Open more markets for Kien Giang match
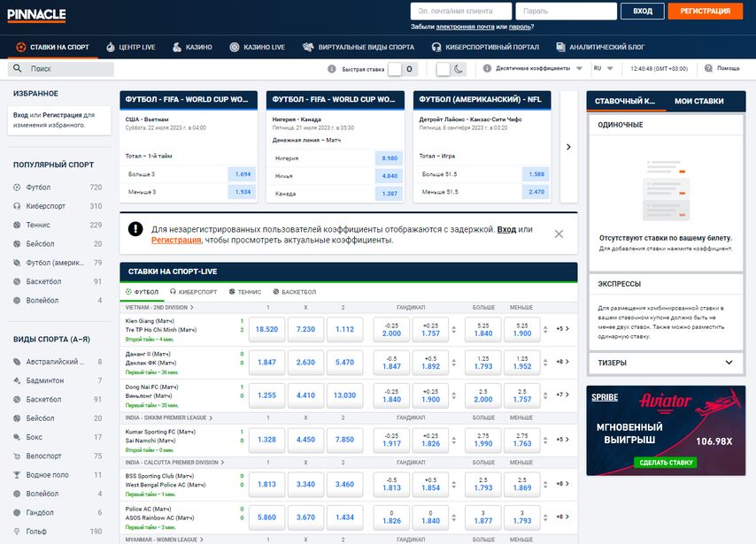 point(562,329)
